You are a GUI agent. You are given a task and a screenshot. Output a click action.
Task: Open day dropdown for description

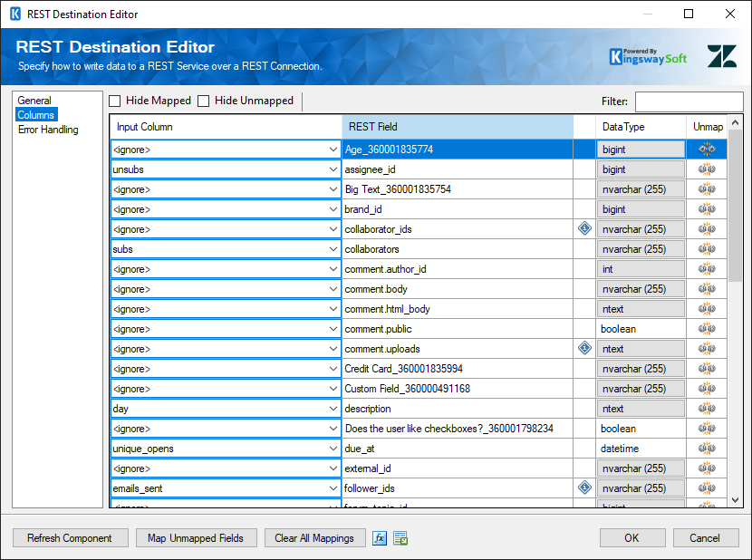pyautogui.click(x=333, y=409)
